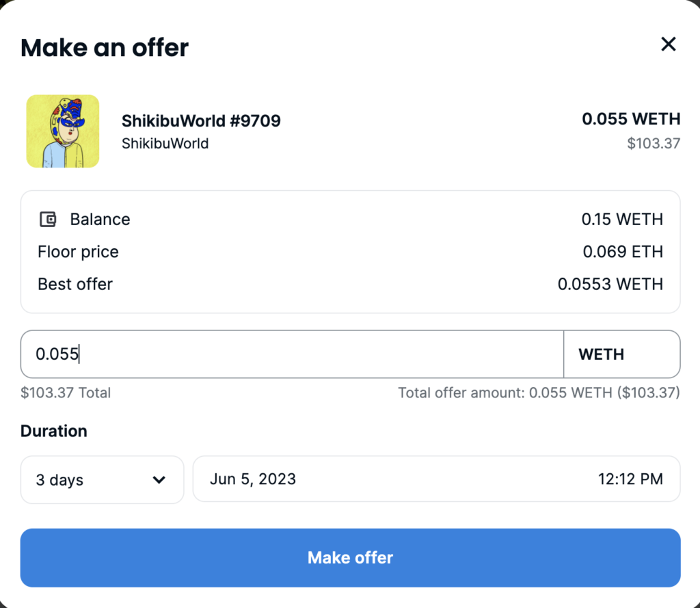Click the Best offer label
Viewport: 700px width, 608px height.
pos(75,284)
